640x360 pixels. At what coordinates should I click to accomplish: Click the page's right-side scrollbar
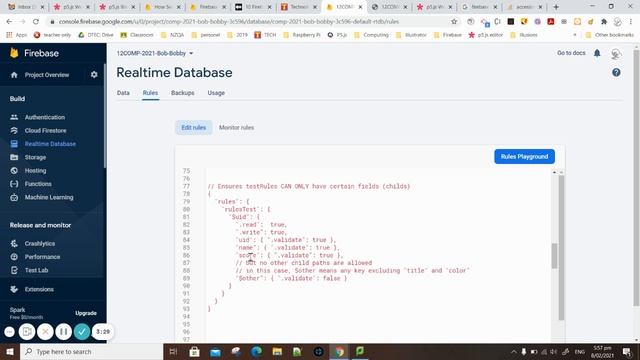(636, 178)
